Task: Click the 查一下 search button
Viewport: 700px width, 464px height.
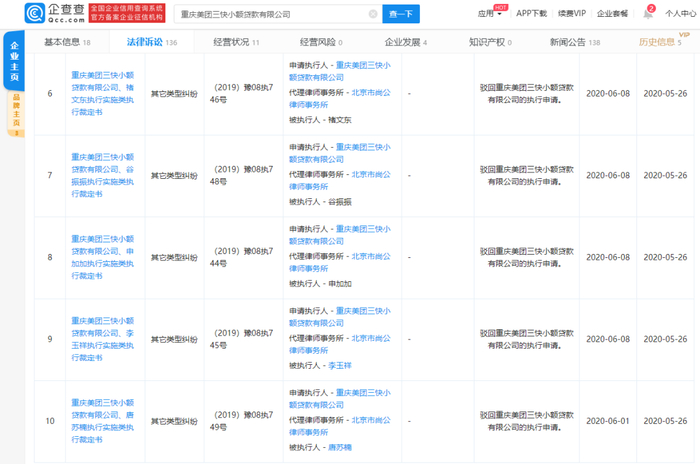Action: (401, 14)
